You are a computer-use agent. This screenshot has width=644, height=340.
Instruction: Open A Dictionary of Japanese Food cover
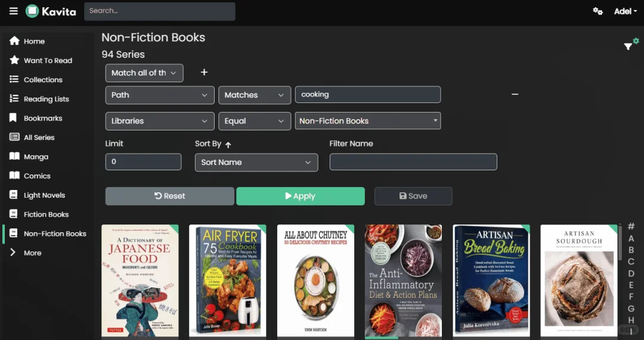click(x=140, y=280)
